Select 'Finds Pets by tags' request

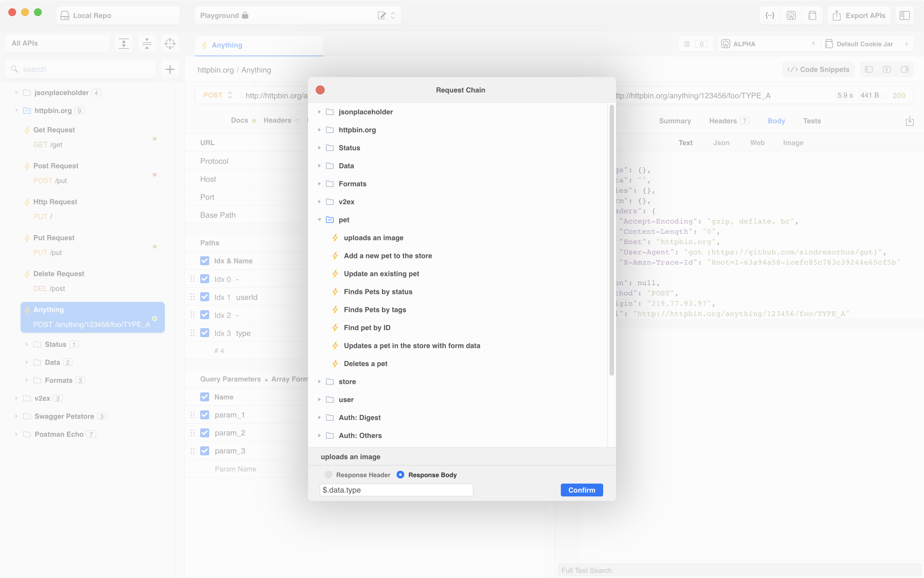375,310
